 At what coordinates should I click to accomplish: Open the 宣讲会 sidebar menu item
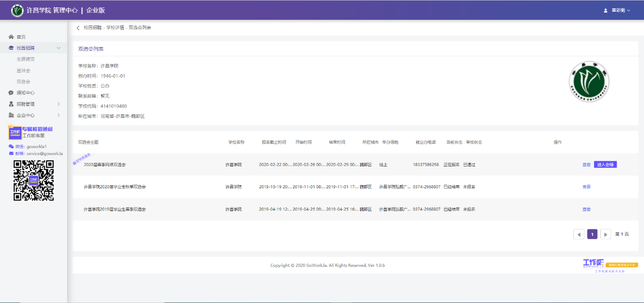pyautogui.click(x=23, y=71)
